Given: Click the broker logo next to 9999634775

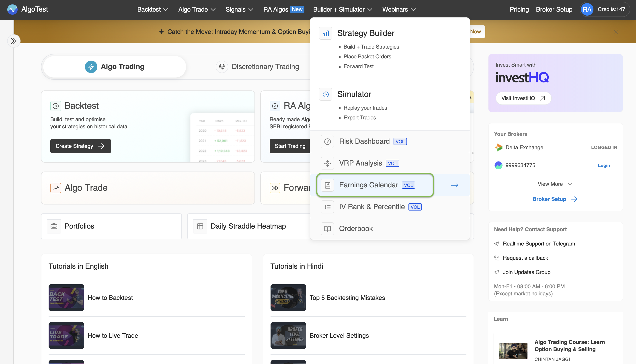Looking at the screenshot, I should tap(499, 165).
